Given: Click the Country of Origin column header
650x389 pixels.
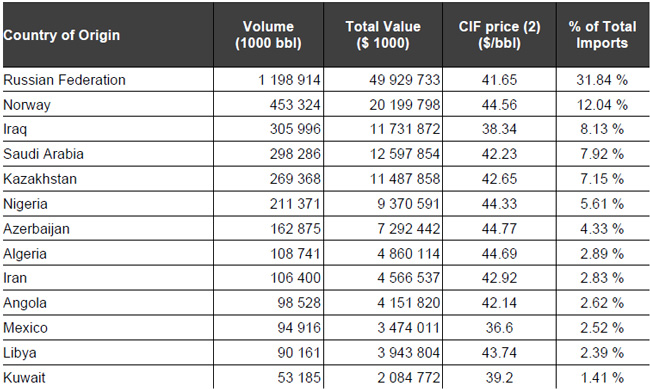Looking at the screenshot, I should 62,35.
